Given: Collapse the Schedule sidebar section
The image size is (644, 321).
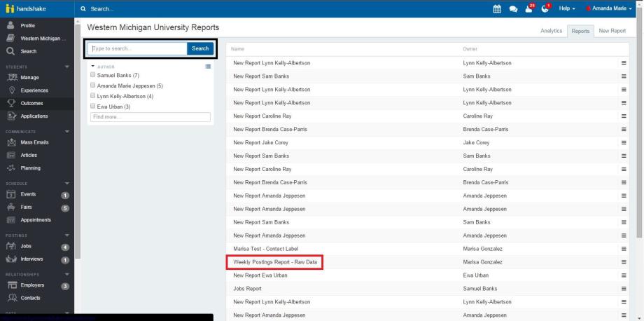Looking at the screenshot, I should [67, 184].
